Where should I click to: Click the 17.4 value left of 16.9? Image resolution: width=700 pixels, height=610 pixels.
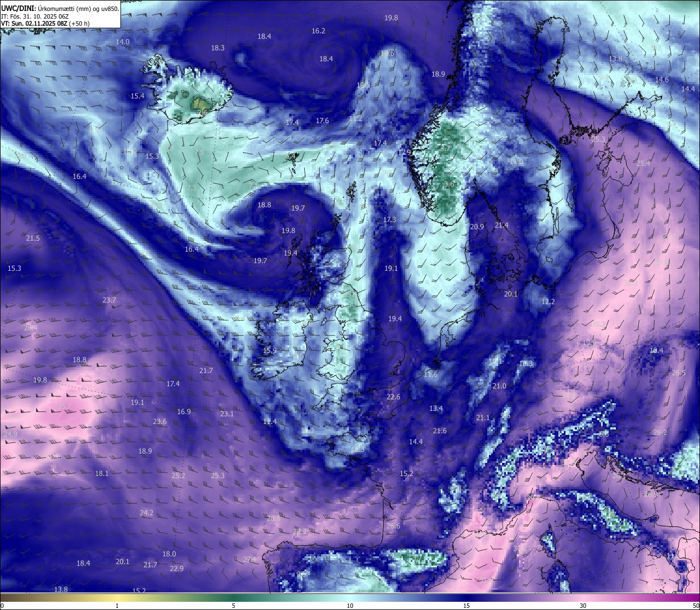click(173, 384)
